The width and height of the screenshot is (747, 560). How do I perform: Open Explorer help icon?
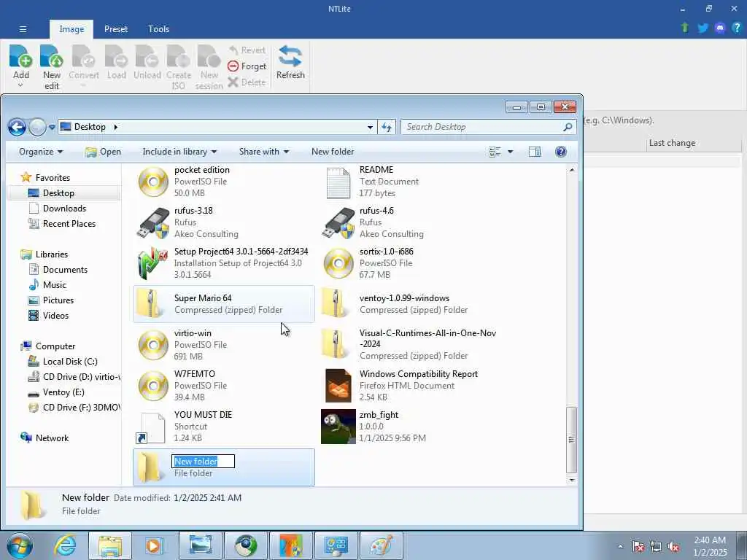561,152
